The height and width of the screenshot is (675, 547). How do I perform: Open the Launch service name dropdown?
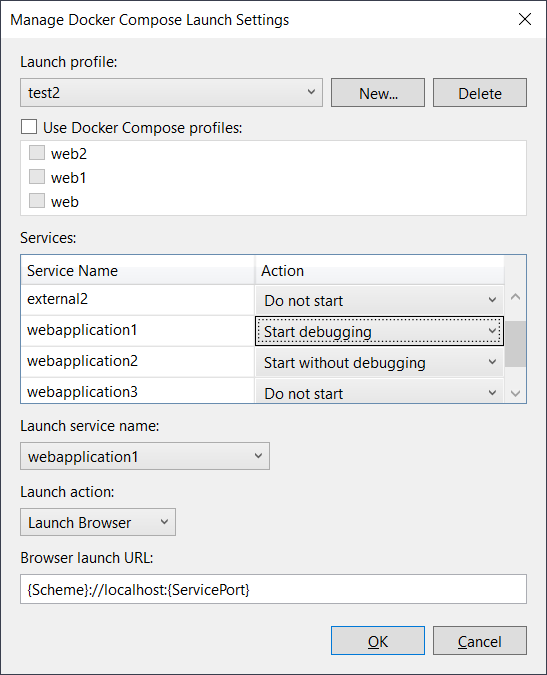click(x=145, y=456)
